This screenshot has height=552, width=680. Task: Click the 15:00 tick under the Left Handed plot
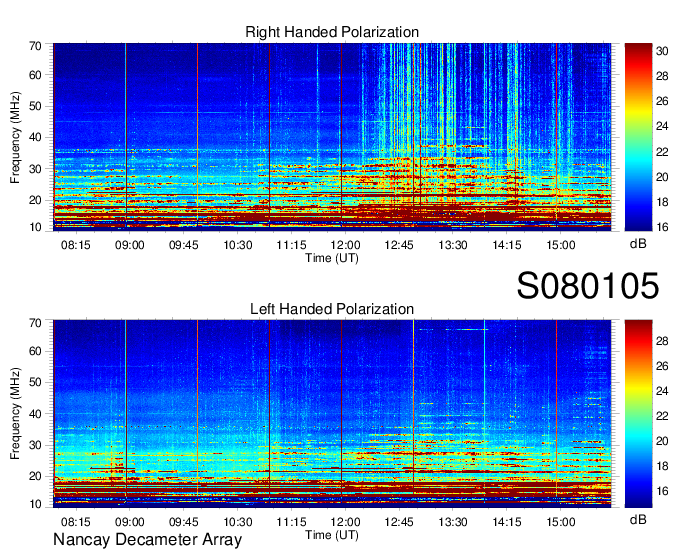tap(560, 522)
